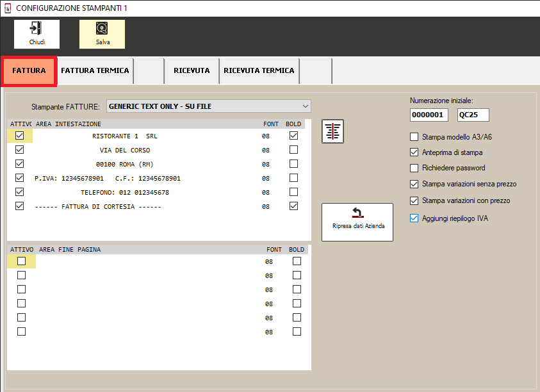Toggle Stampa variazioni senza prezzo
The image size is (540, 392).
414,184
